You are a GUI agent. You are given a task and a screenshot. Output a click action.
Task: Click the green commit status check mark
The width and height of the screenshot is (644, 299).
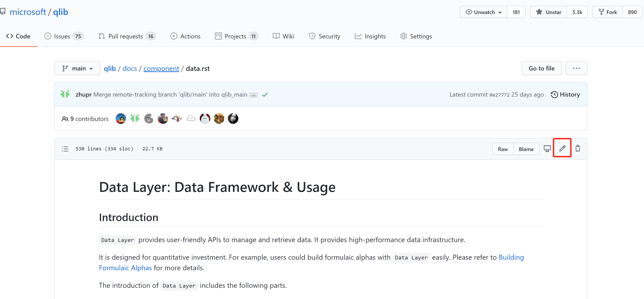(265, 95)
